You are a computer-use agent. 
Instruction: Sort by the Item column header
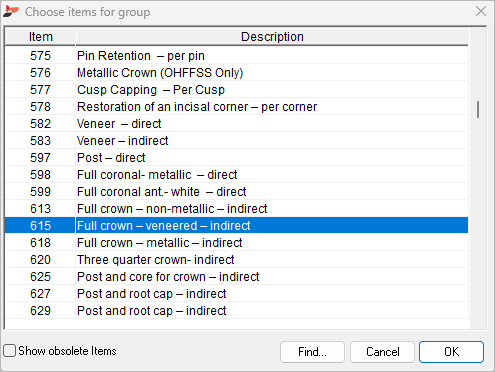click(x=40, y=37)
